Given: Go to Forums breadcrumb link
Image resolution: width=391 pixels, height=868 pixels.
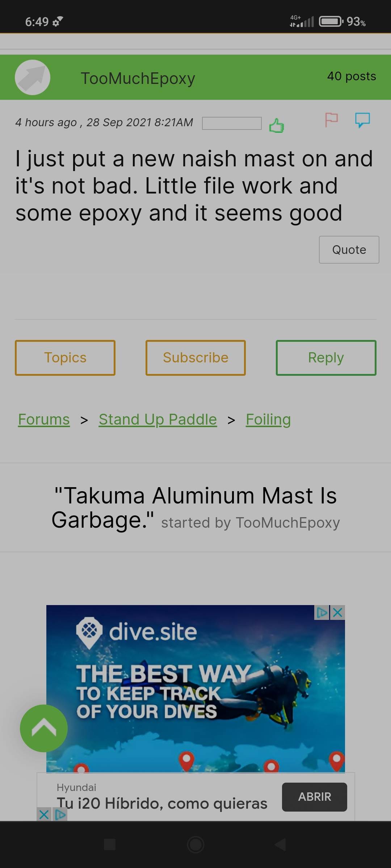Looking at the screenshot, I should [x=44, y=420].
